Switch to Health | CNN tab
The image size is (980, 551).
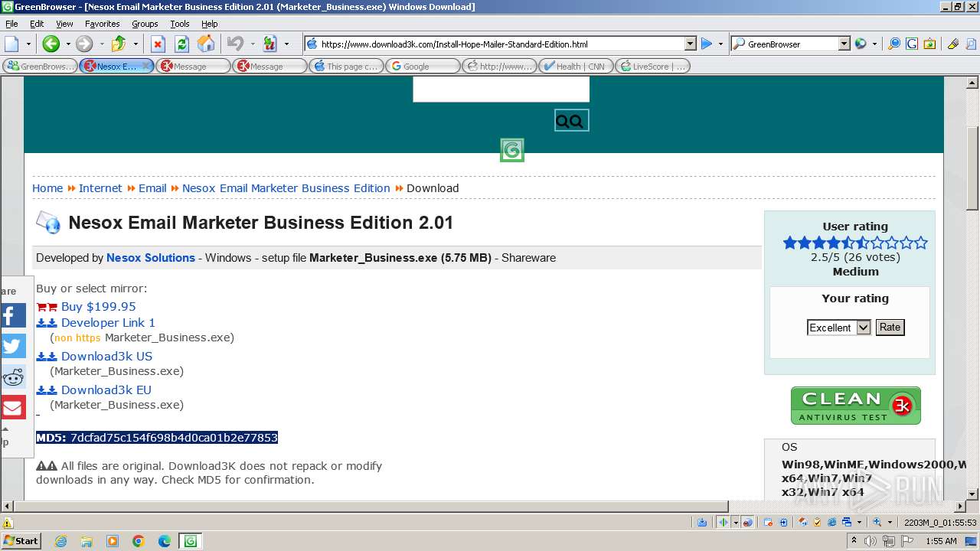click(576, 67)
